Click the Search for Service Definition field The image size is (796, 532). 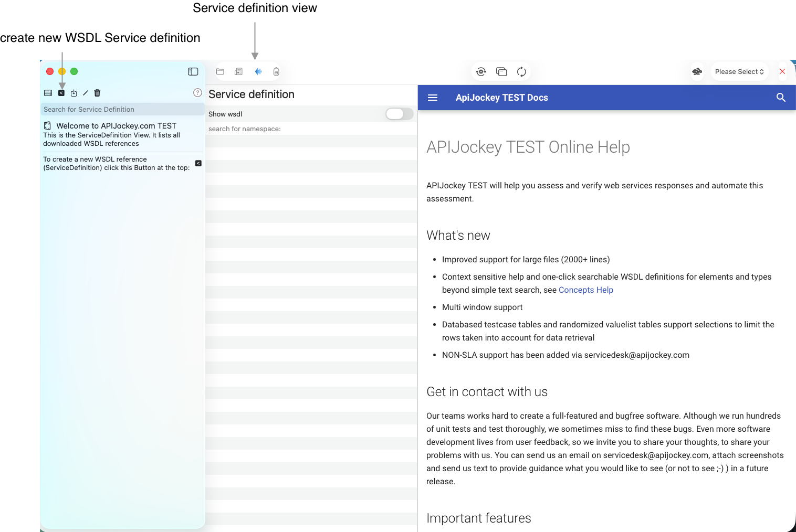(122, 109)
